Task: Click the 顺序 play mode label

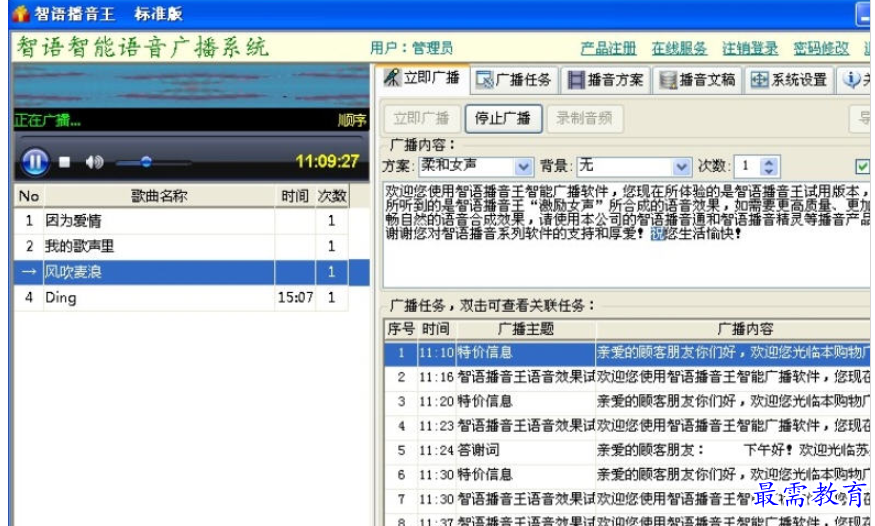Action: (x=352, y=120)
